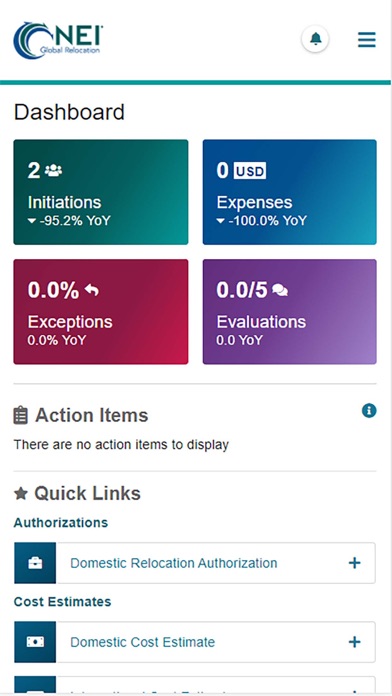Open the Expenses dashboard card

pos(289,192)
